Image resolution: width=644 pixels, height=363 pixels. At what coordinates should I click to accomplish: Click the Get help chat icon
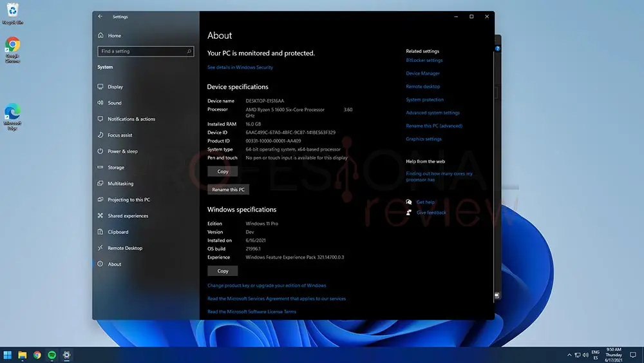pyautogui.click(x=409, y=202)
